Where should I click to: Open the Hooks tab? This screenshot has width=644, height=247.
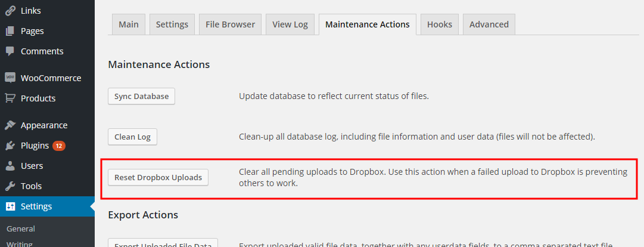[440, 24]
